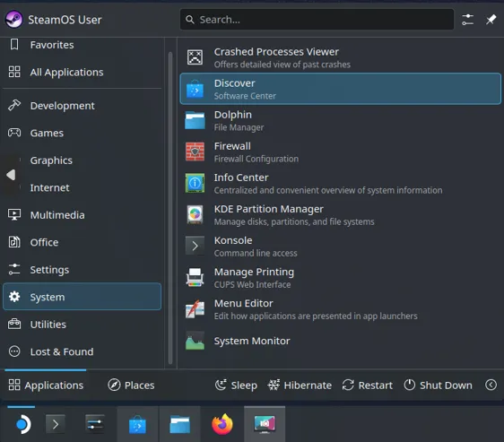Click 'Firewall Configuration' description
Image resolution: width=504 pixels, height=442 pixels.
click(x=256, y=159)
